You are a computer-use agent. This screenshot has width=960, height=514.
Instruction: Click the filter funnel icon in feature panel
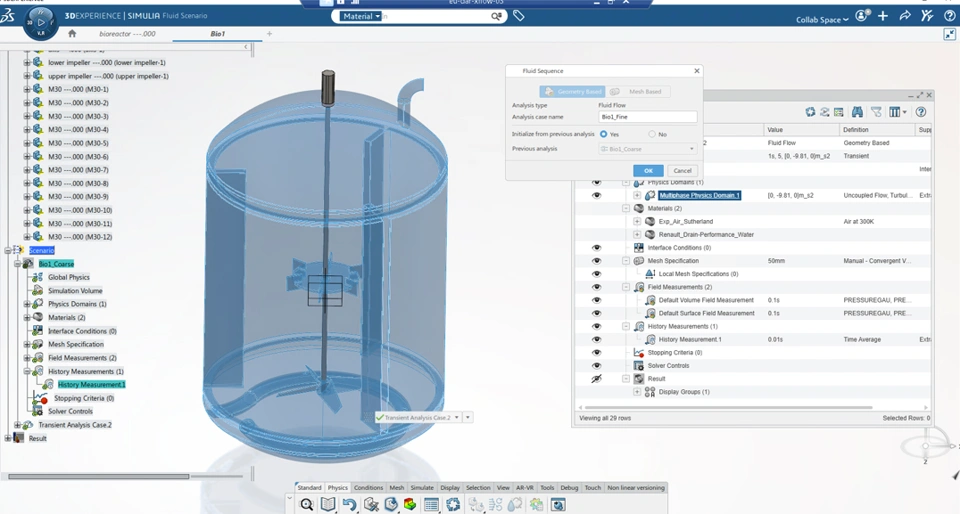[x=876, y=112]
